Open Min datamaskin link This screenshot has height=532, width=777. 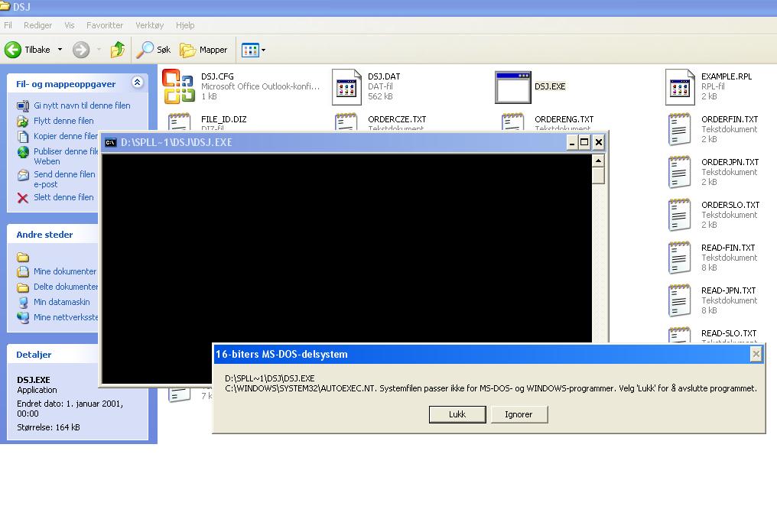tap(61, 302)
